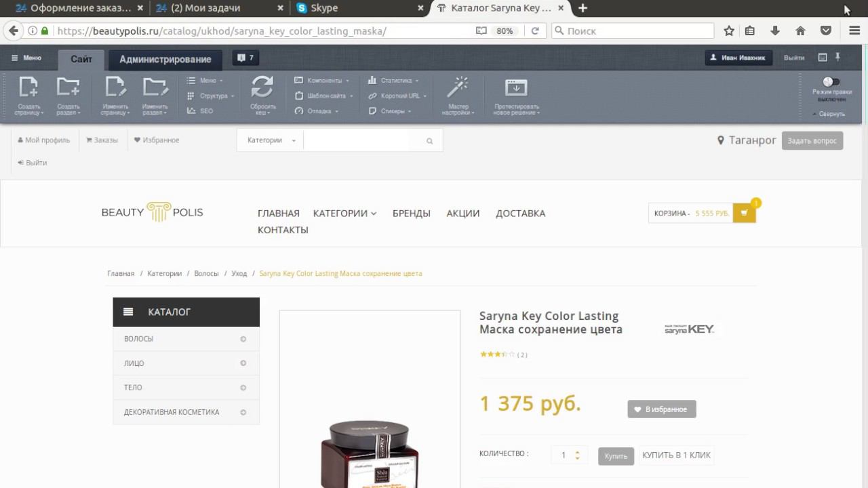
Task: Click Протестировать новое решение icon
Action: (516, 87)
